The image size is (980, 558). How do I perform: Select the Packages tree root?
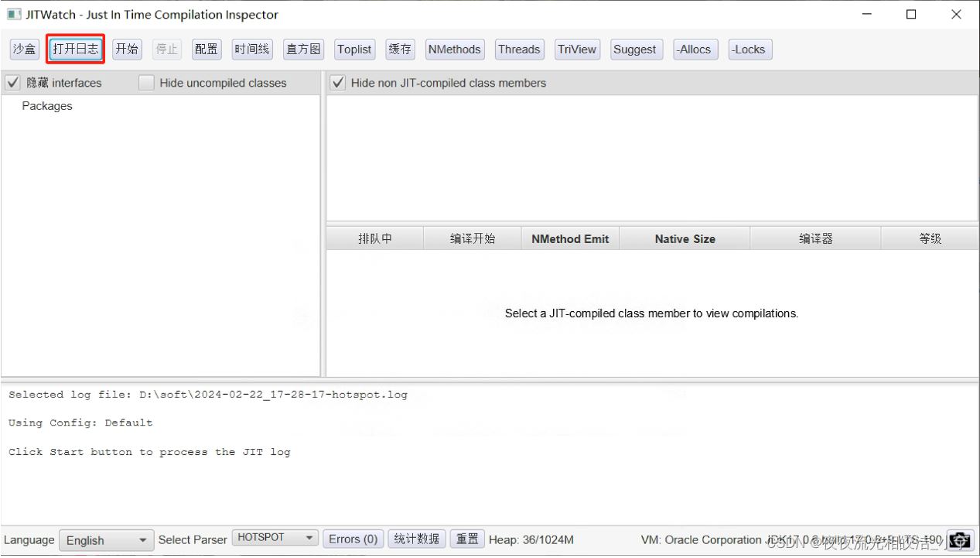click(x=47, y=106)
